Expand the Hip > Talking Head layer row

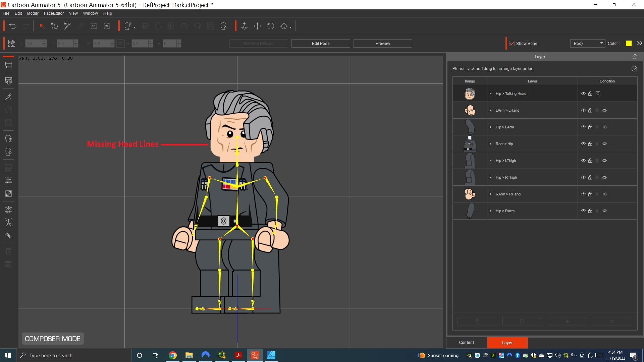[x=490, y=94]
